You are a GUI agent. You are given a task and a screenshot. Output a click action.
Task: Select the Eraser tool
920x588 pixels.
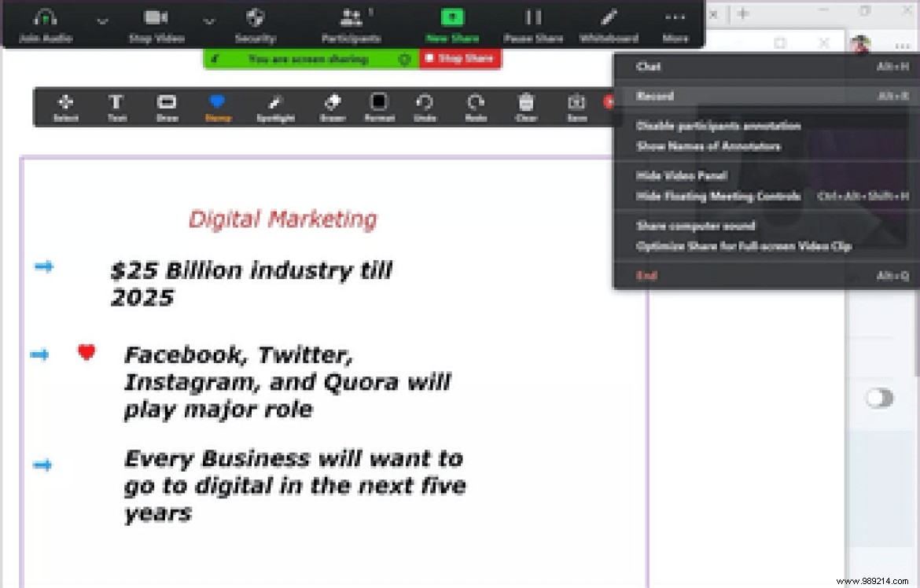point(333,107)
